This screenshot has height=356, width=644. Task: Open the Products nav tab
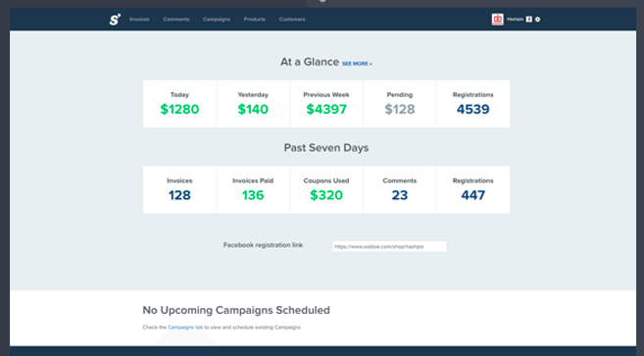[x=255, y=20]
